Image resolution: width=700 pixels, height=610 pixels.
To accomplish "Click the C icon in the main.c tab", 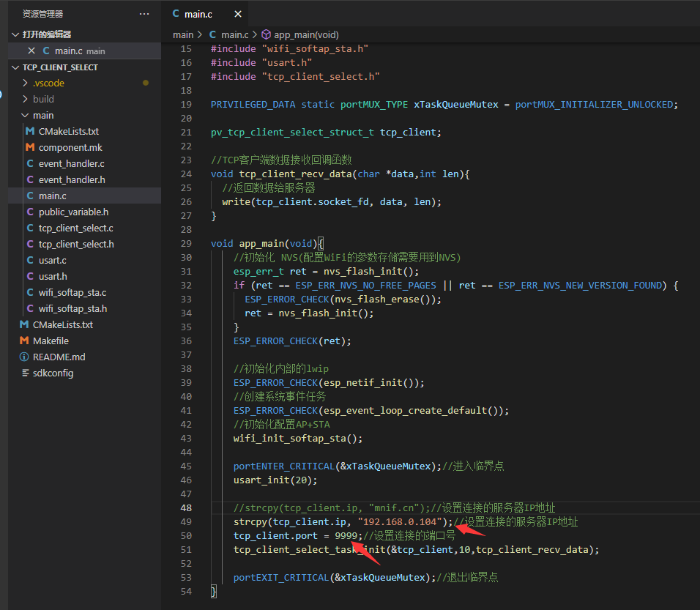I will 176,14.
